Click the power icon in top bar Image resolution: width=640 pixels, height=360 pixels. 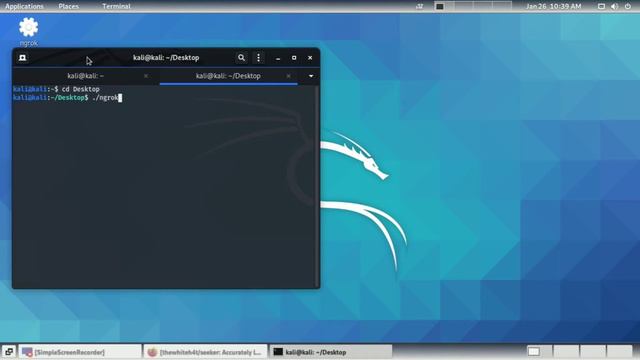(x=628, y=6)
